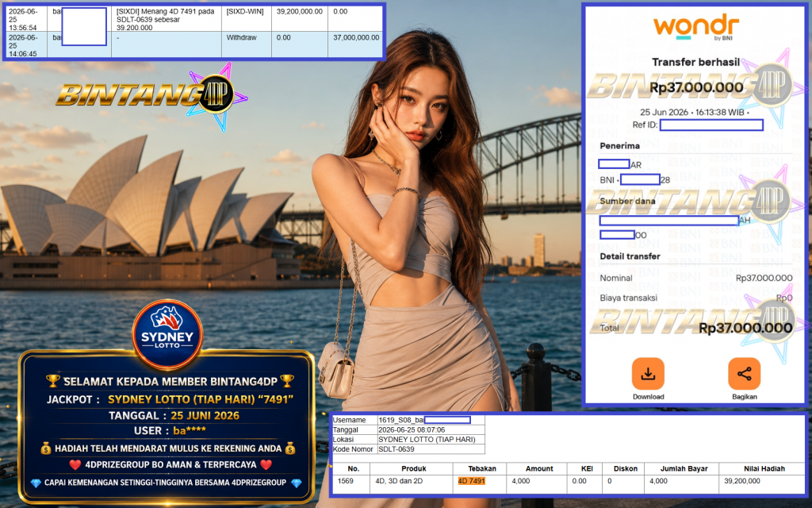Select the SDLT-0639 code value
This screenshot has width=812, height=508.
pyautogui.click(x=396, y=449)
